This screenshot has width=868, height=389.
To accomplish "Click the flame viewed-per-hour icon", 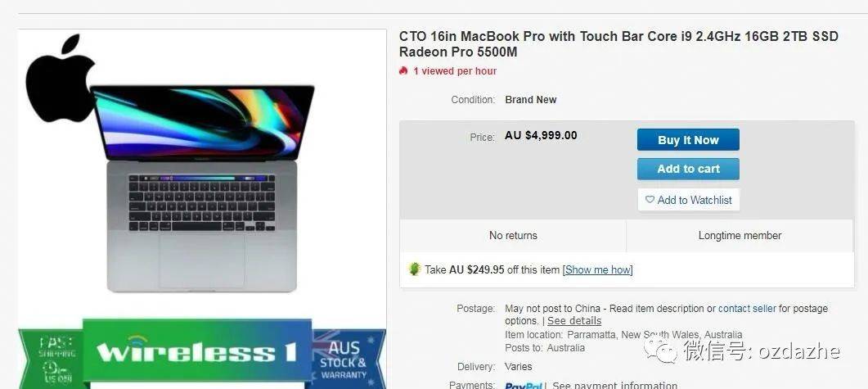I will [403, 71].
